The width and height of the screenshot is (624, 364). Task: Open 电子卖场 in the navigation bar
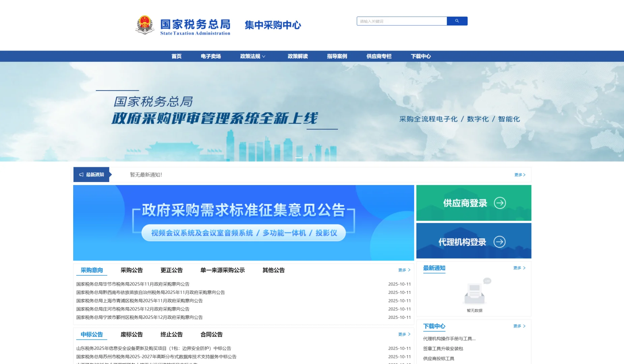pos(211,56)
